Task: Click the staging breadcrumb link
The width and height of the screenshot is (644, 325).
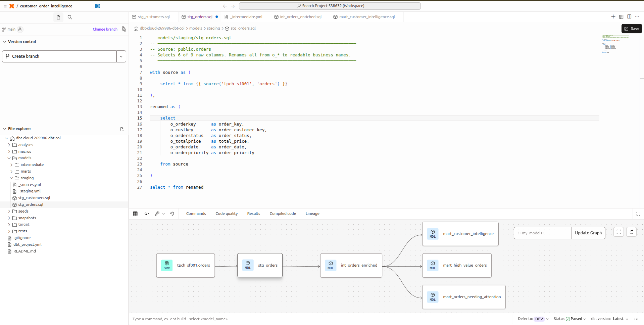Action: (213, 29)
